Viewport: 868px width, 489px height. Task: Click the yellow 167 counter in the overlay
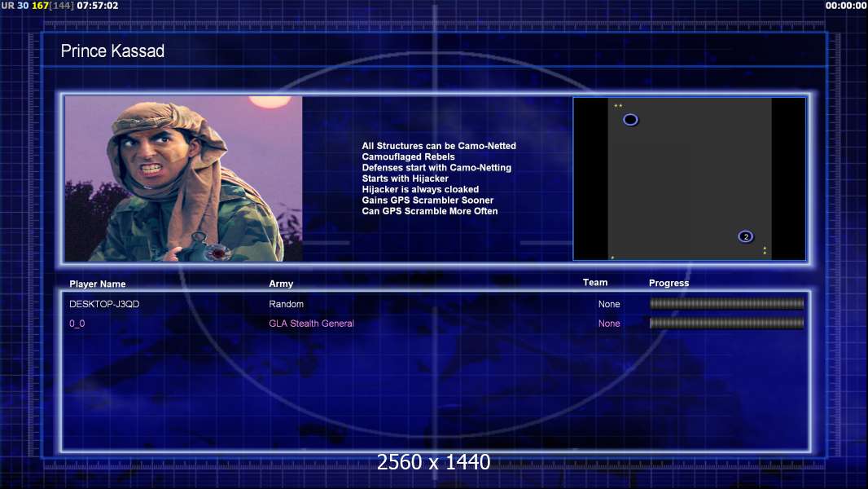coord(40,6)
